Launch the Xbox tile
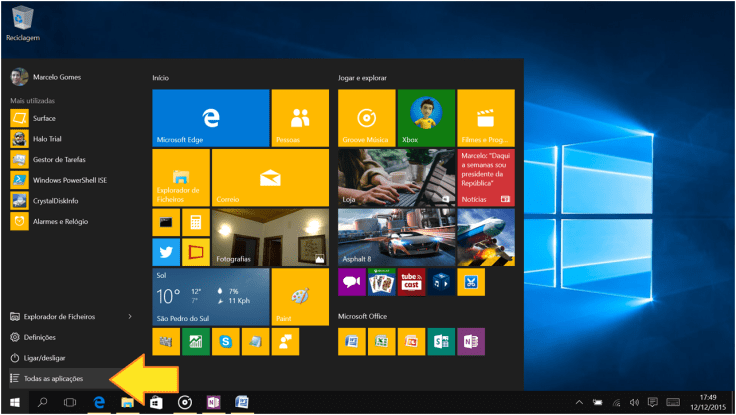Image resolution: width=736 pixels, height=415 pixels. click(x=426, y=117)
